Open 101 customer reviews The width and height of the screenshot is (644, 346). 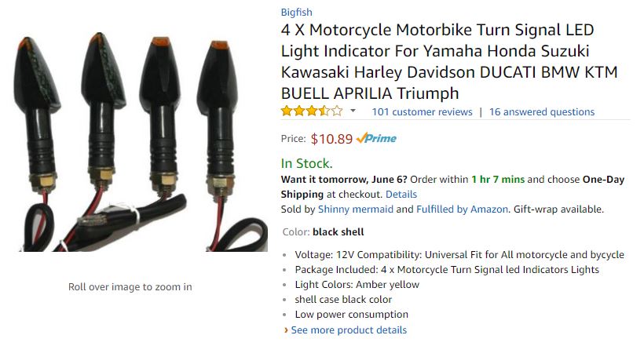[422, 111]
